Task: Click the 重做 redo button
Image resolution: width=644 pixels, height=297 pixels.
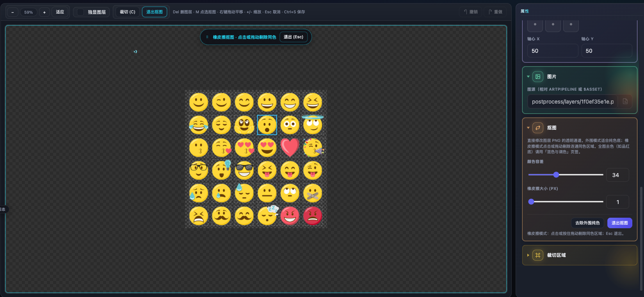Action: (x=496, y=12)
